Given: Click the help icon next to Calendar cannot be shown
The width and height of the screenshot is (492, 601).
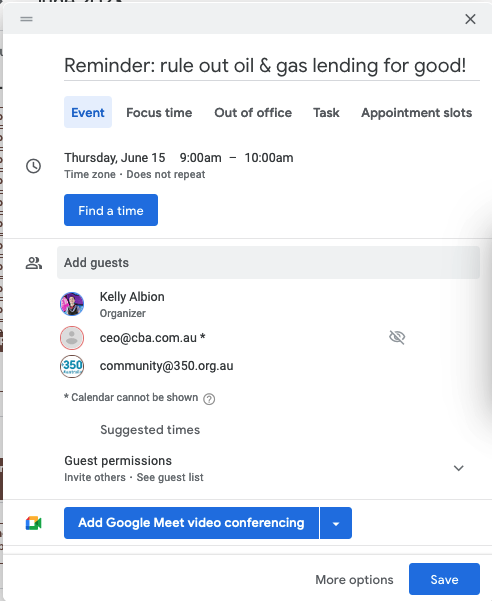Looking at the screenshot, I should tap(209, 399).
